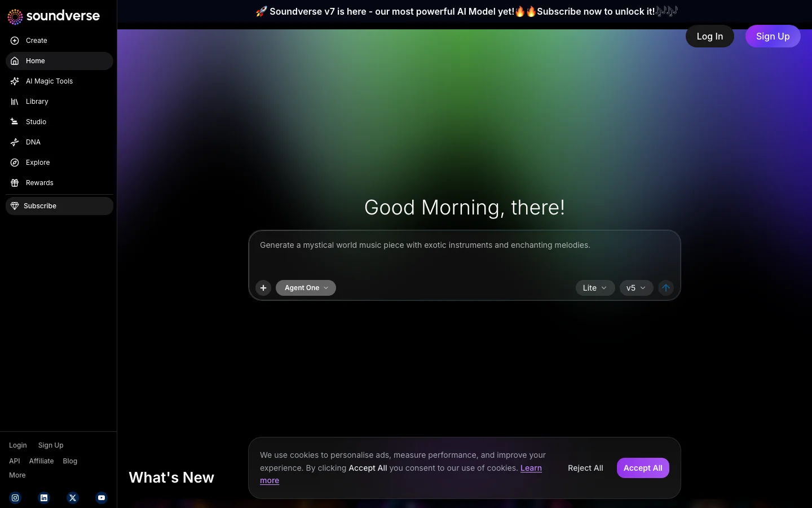Click the Library books icon
The width and height of the screenshot is (812, 508).
[15, 102]
